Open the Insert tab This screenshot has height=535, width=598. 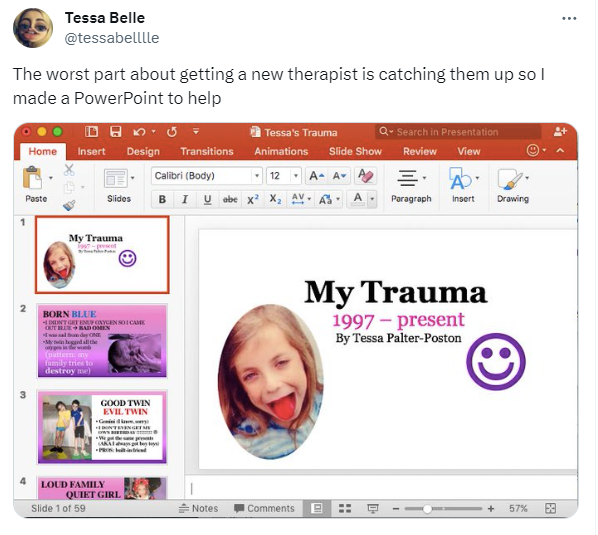click(91, 151)
